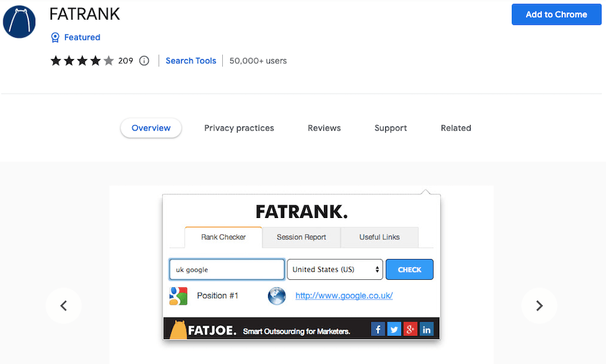
Task: Click the keyword field containing 'uk google'
Action: click(227, 269)
